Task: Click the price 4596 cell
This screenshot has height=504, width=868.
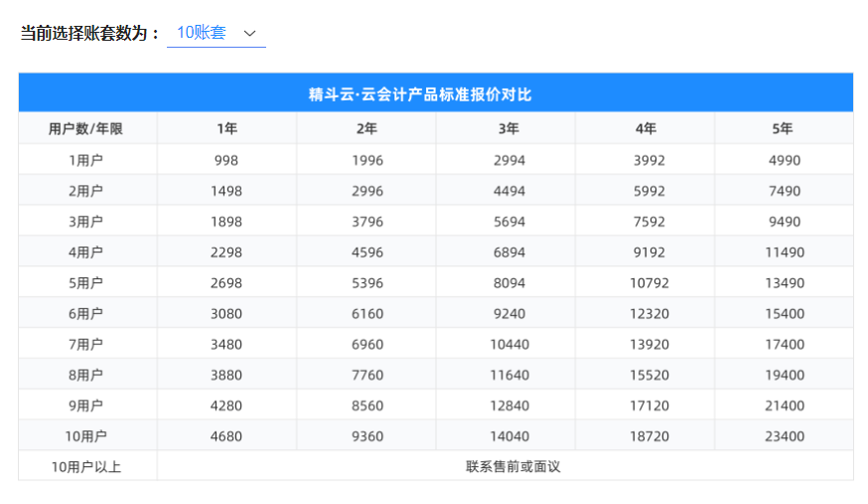Action: (367, 252)
